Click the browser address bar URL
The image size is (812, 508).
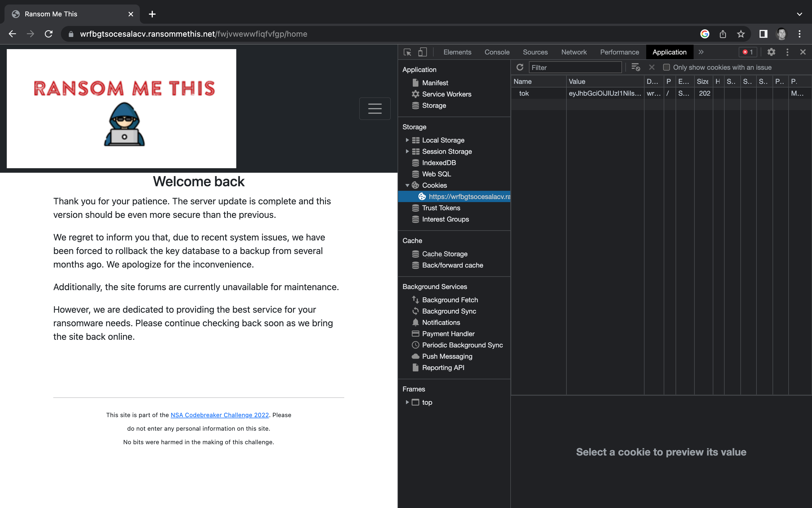pos(194,34)
